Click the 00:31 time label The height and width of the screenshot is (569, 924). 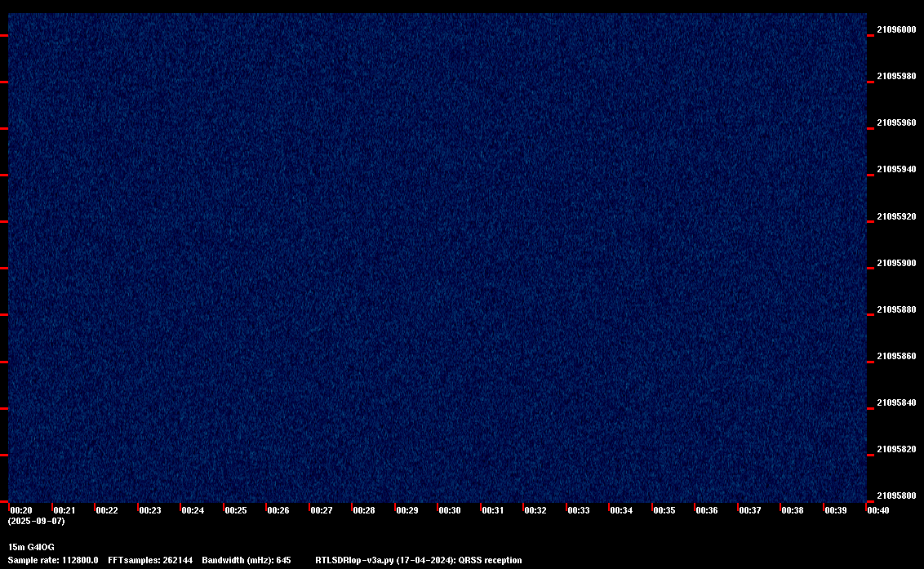click(493, 510)
